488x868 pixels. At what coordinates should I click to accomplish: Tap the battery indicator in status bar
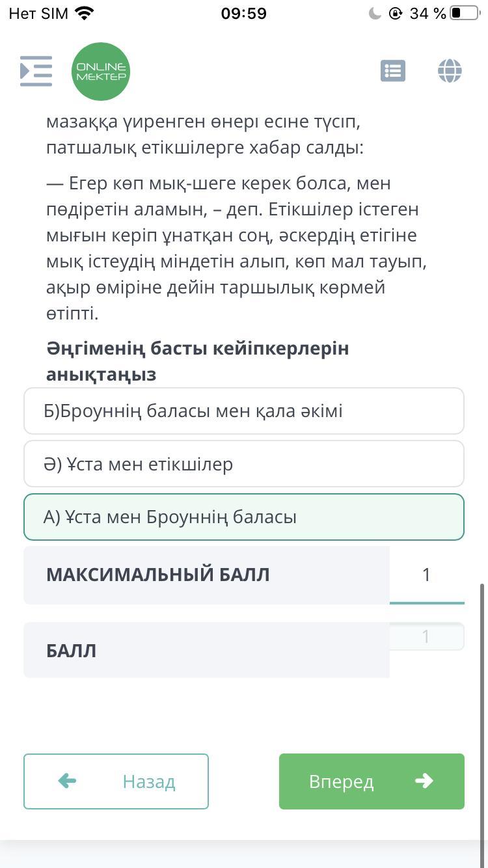click(x=464, y=13)
